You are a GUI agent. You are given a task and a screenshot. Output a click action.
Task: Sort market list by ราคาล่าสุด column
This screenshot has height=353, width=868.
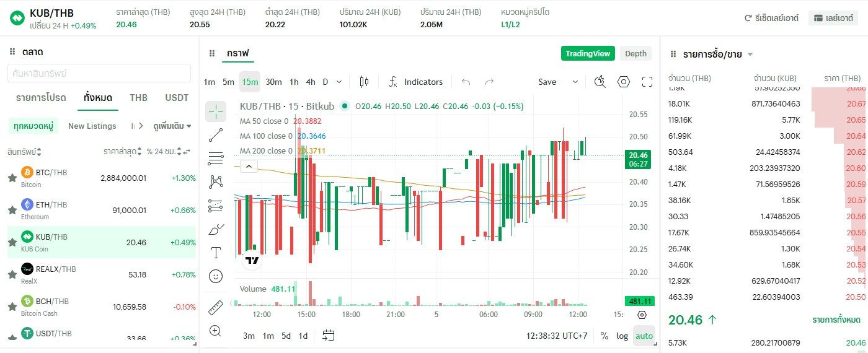coord(123,152)
